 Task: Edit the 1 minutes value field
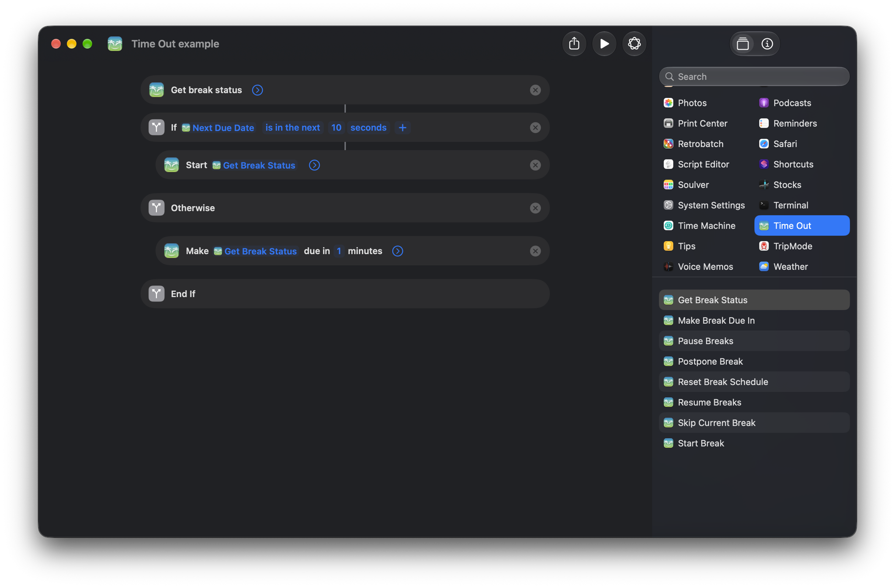coord(339,251)
